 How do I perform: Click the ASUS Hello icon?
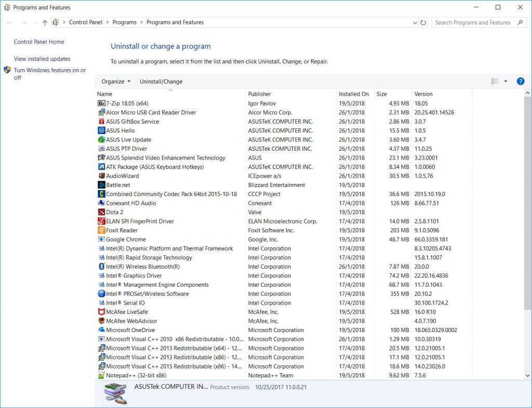pos(101,130)
